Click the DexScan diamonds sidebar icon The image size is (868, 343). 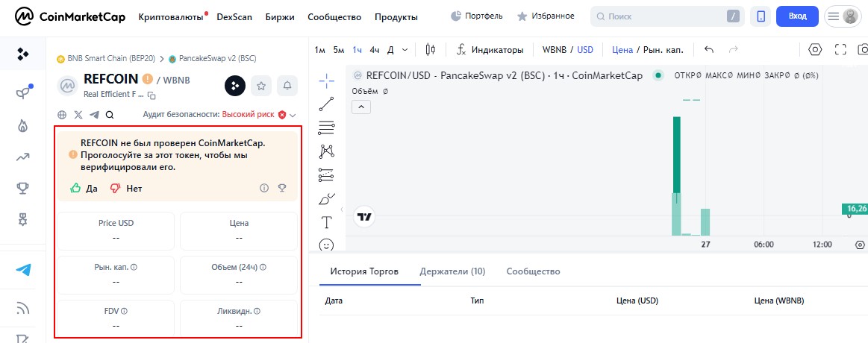(x=22, y=54)
